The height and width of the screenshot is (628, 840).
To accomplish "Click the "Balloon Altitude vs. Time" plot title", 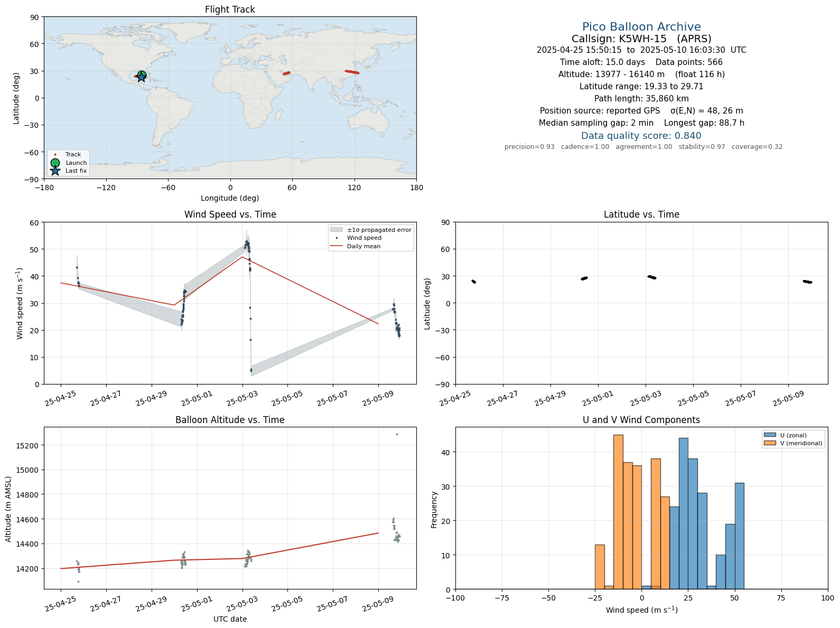I will pyautogui.click(x=230, y=420).
